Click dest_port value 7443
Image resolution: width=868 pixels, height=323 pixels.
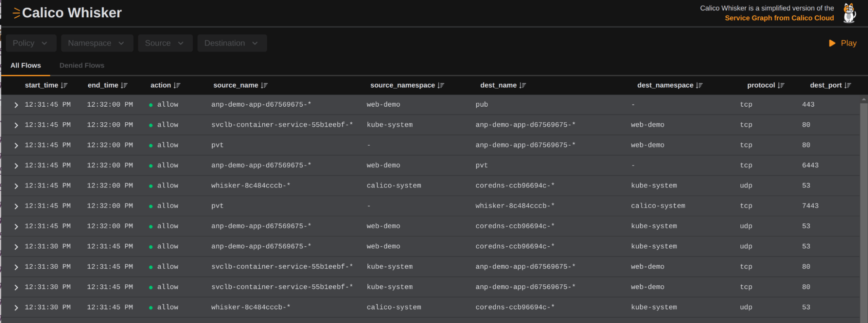[x=810, y=206]
